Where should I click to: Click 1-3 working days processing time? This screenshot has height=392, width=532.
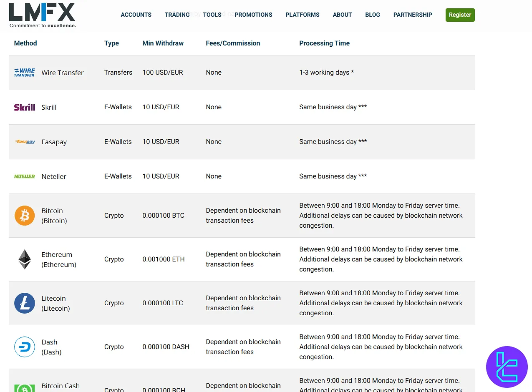coord(327,73)
